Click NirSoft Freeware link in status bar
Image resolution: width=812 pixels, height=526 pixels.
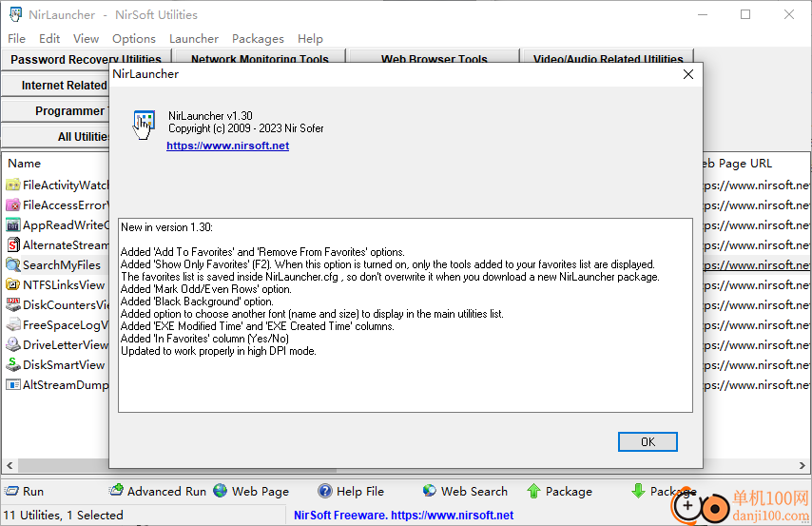click(403, 516)
